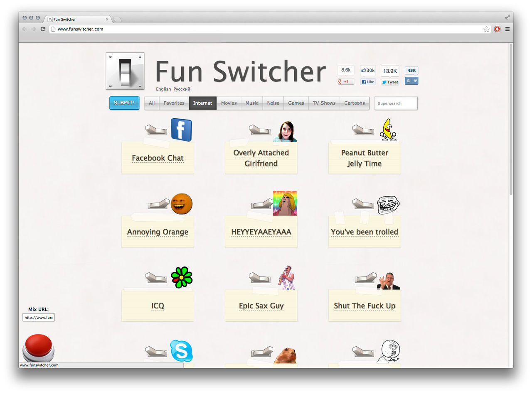The width and height of the screenshot is (532, 394).
Task: Open the Chrome hamburger menu
Action: point(507,29)
